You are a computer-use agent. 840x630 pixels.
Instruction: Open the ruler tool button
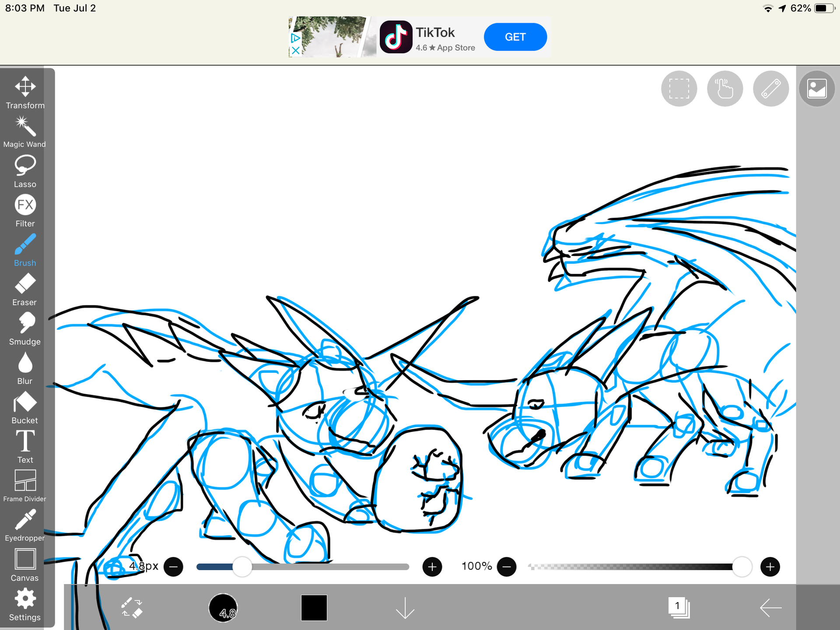tap(771, 88)
